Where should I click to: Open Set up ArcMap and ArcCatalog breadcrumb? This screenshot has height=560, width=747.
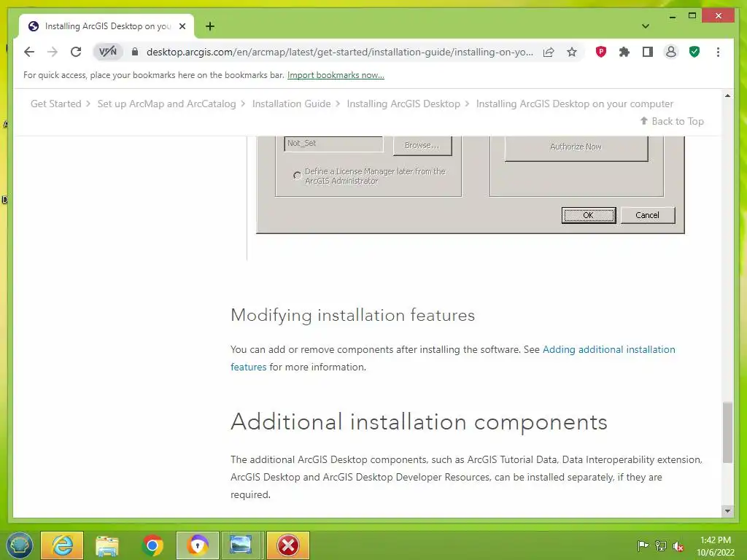[x=167, y=104]
